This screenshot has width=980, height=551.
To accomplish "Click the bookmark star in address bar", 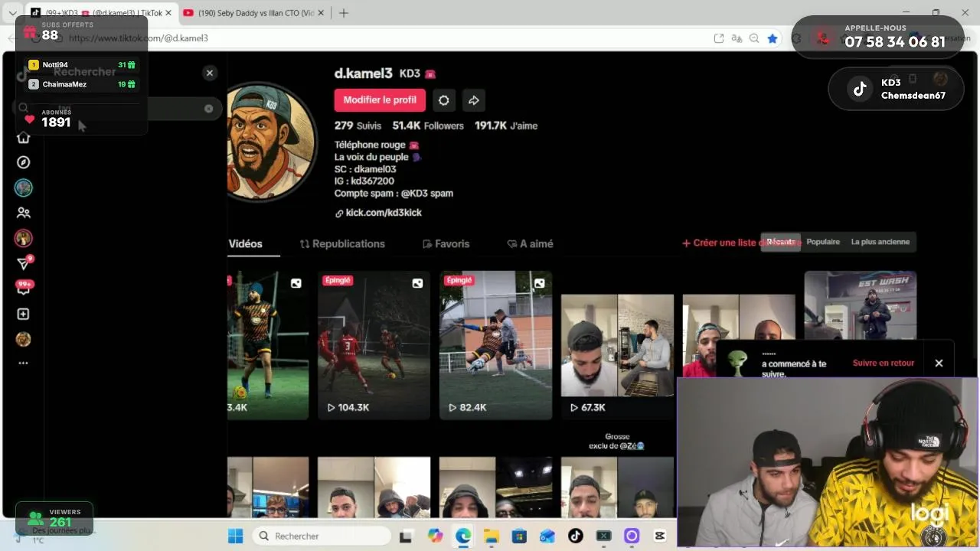I will pyautogui.click(x=773, y=38).
